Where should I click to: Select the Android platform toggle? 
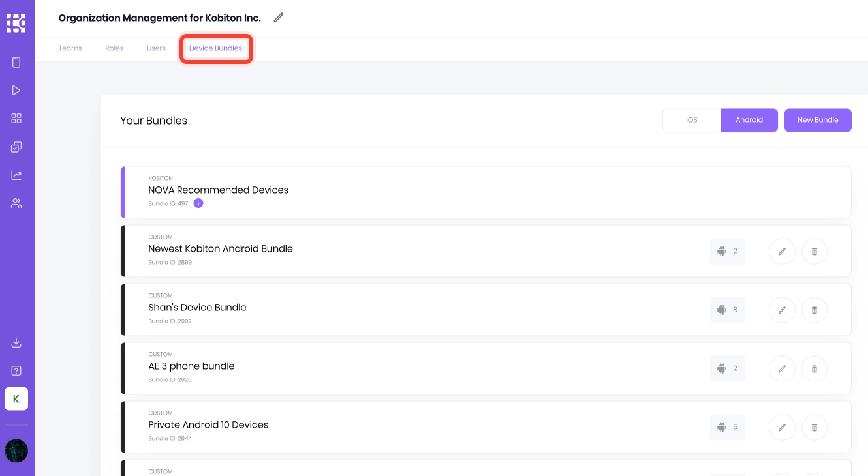click(x=749, y=120)
